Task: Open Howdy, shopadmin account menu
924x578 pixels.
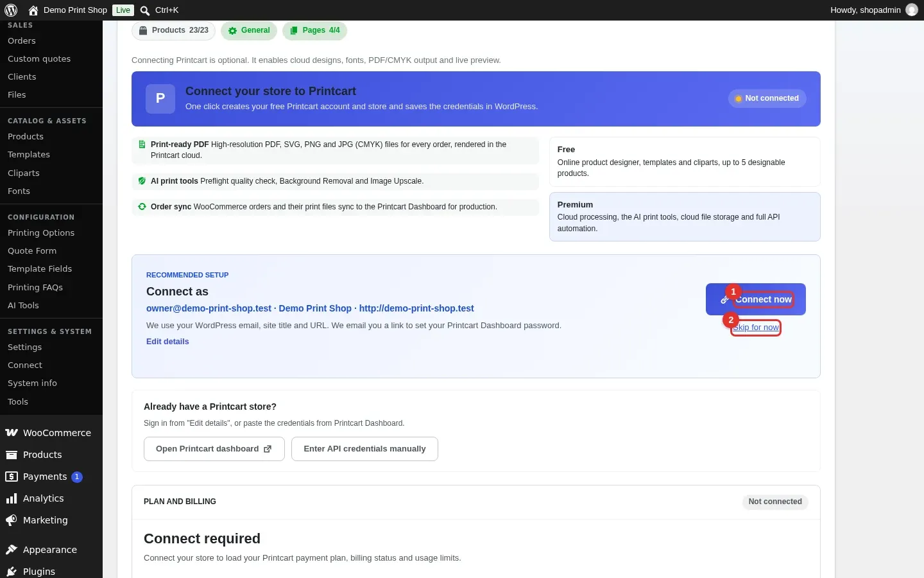Action: 873,10
